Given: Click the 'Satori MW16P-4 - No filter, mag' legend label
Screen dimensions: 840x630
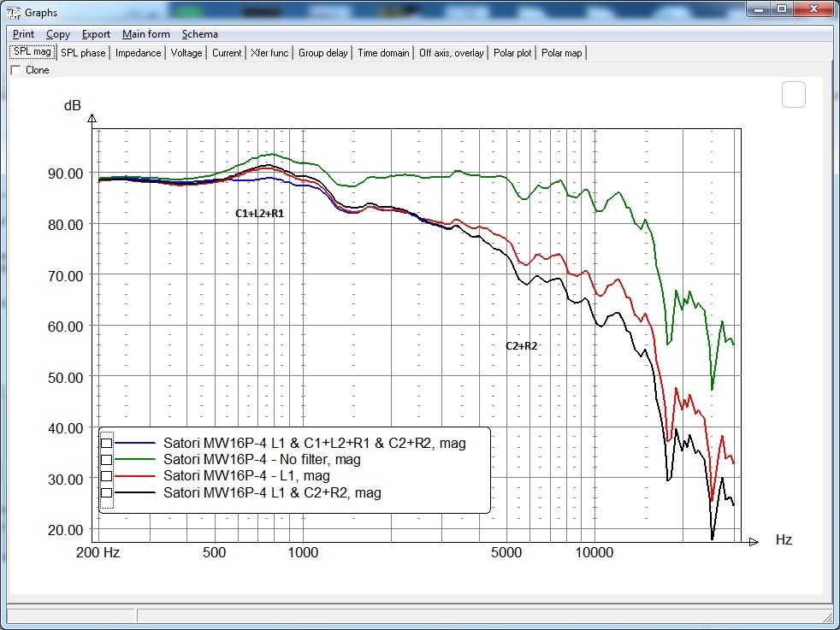Looking at the screenshot, I should (262, 459).
